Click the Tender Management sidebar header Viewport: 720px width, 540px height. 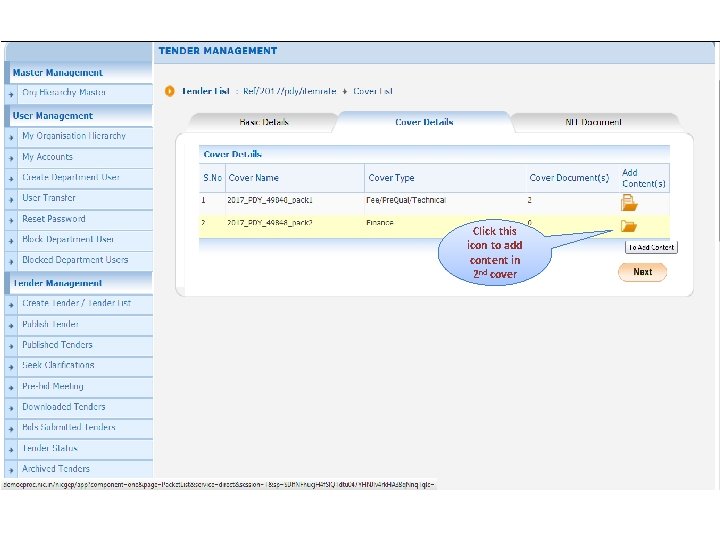[x=58, y=283]
